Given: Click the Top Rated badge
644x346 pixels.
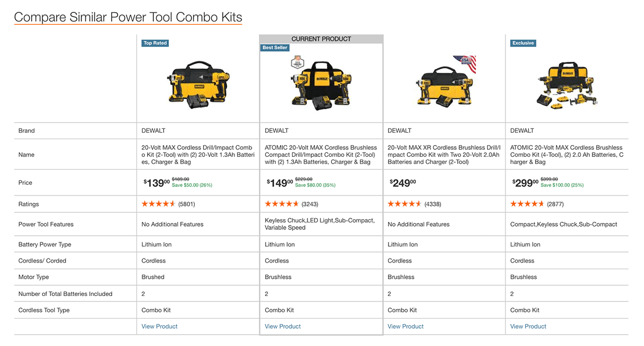Looking at the screenshot, I should [x=155, y=43].
